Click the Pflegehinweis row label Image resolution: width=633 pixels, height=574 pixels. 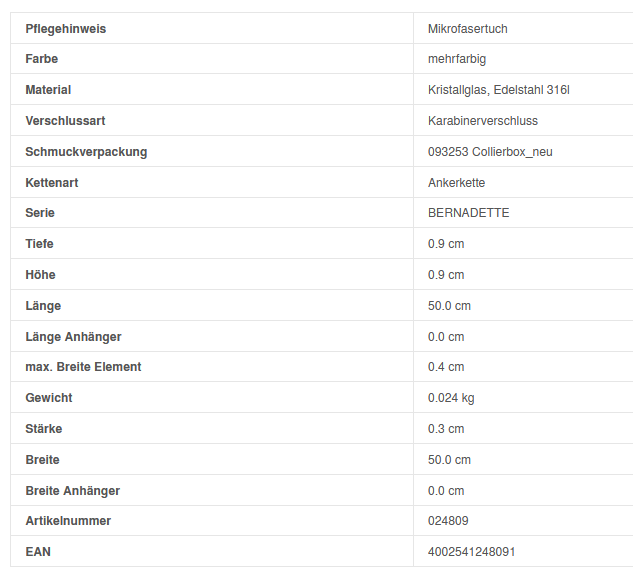point(65,28)
